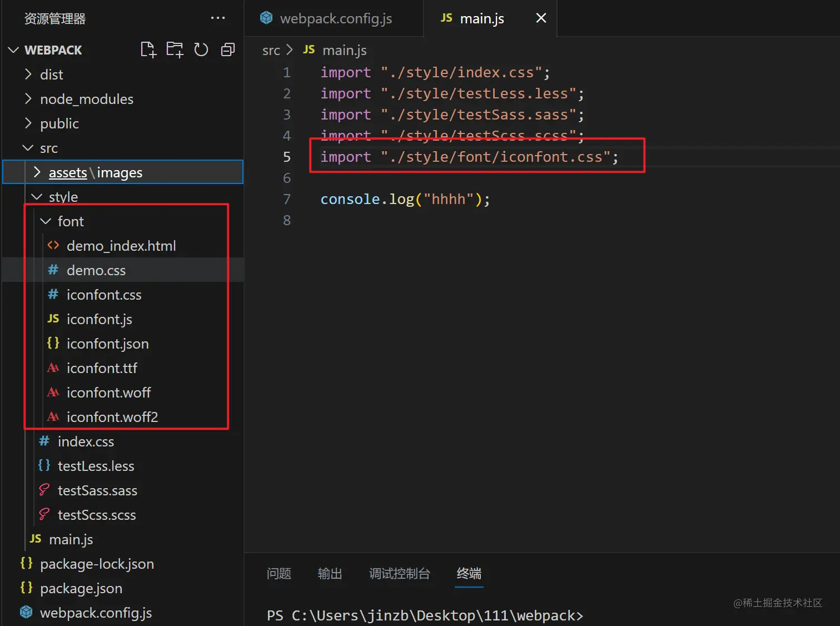Click the New Folder icon in explorer header
The image size is (840, 626).
coord(175,50)
